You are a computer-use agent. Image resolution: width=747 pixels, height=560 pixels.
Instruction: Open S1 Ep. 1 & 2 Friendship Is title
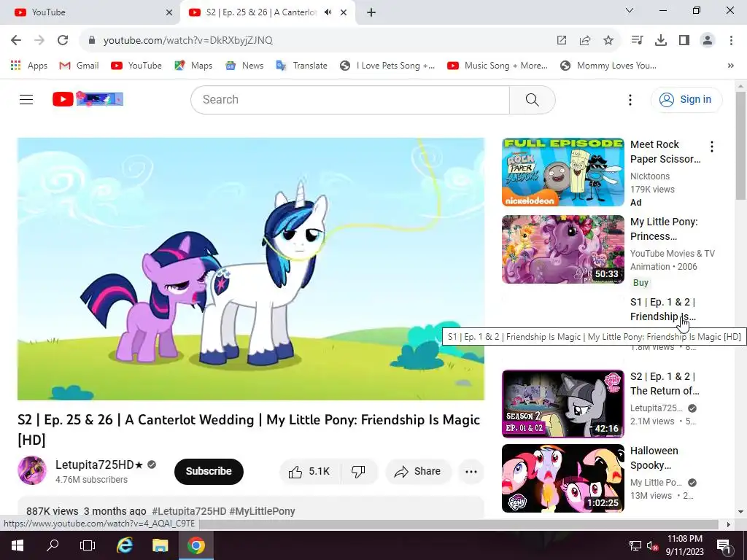click(662, 309)
